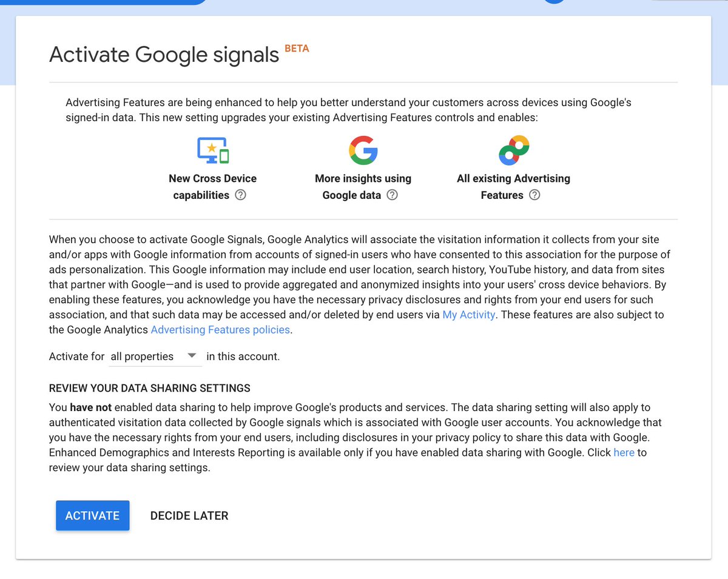This screenshot has height=579, width=728.
Task: Click "here" to review data sharing settings
Action: point(624,452)
